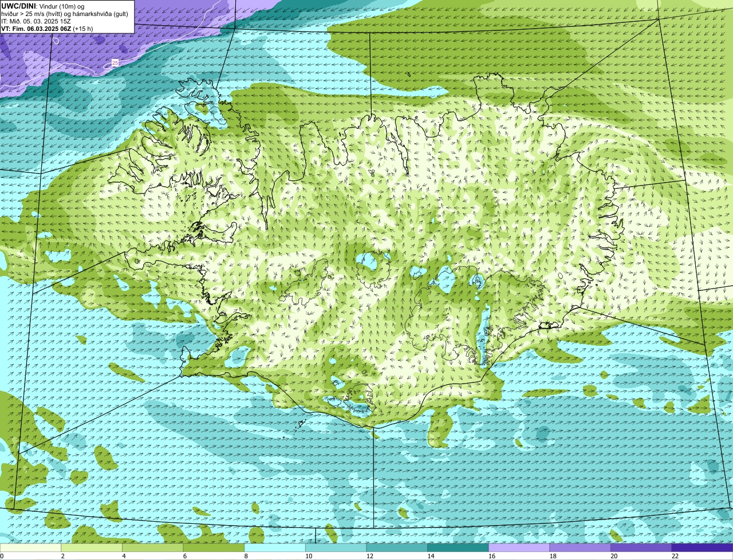Click the '16' label on the wind scale
The width and height of the screenshot is (733, 560).
(492, 556)
